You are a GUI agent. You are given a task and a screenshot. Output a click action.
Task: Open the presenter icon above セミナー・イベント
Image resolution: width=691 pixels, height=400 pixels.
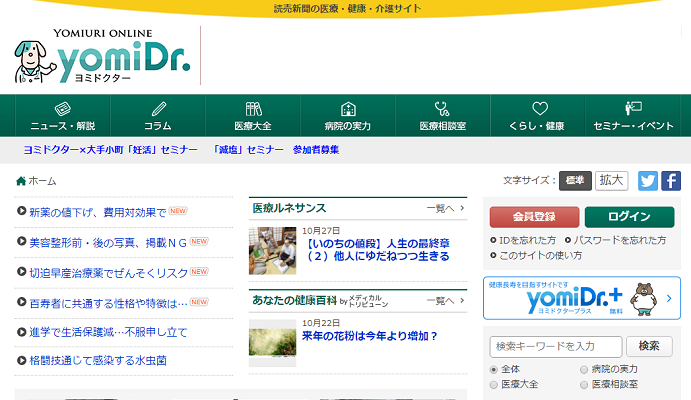coord(633,108)
